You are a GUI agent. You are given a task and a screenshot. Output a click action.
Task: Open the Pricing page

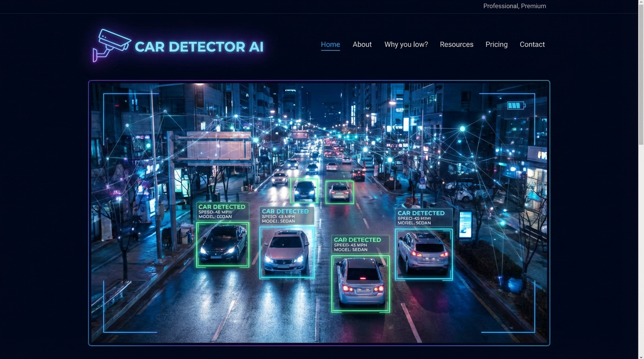click(x=496, y=44)
